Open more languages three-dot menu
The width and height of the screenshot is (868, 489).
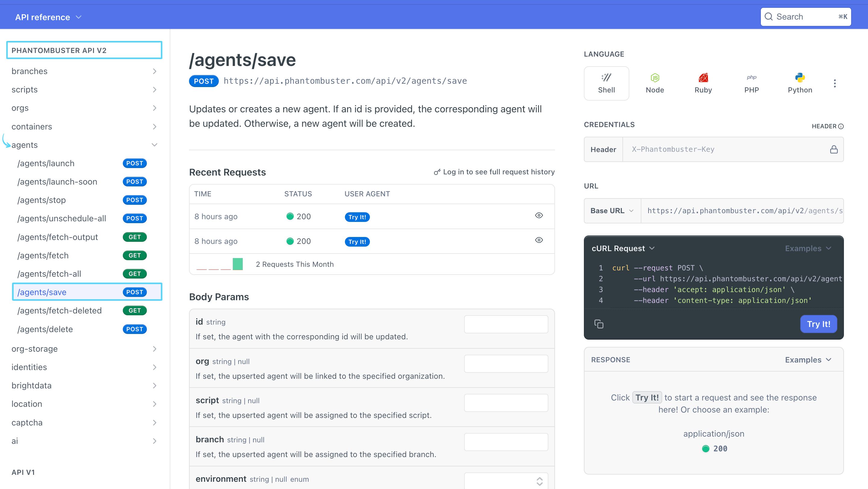point(835,83)
